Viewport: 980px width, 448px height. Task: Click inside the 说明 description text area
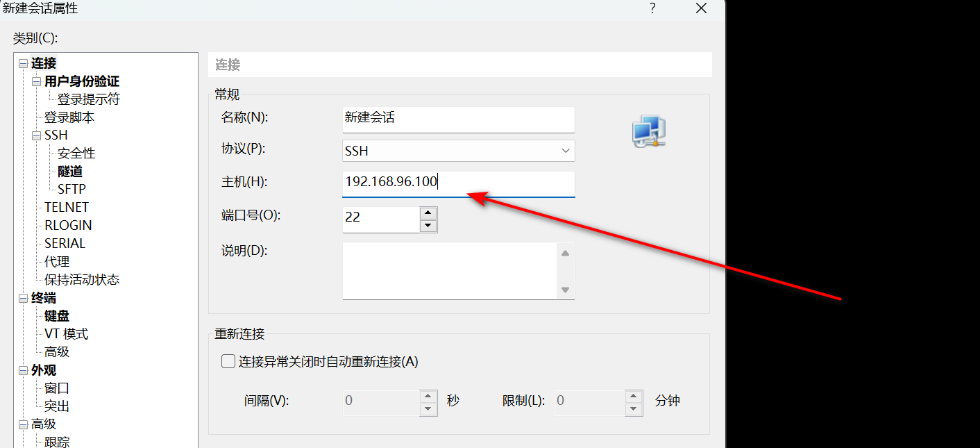coord(450,271)
